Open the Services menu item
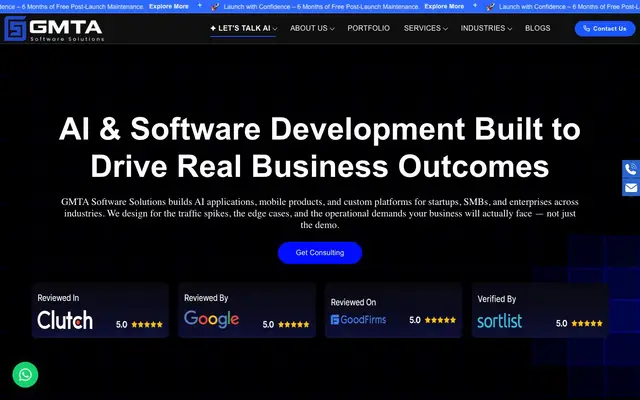This screenshot has width=640, height=400. pos(426,28)
